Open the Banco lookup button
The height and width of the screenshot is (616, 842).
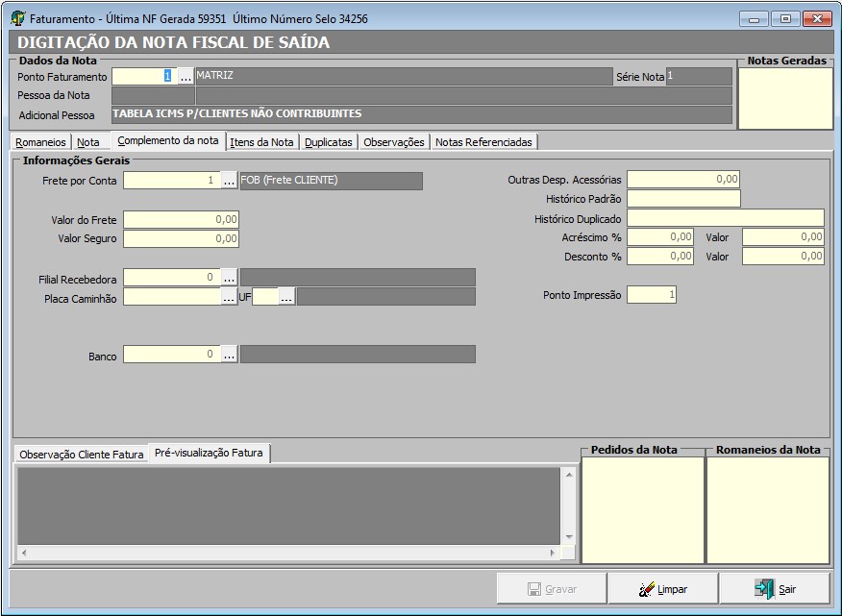tap(229, 356)
